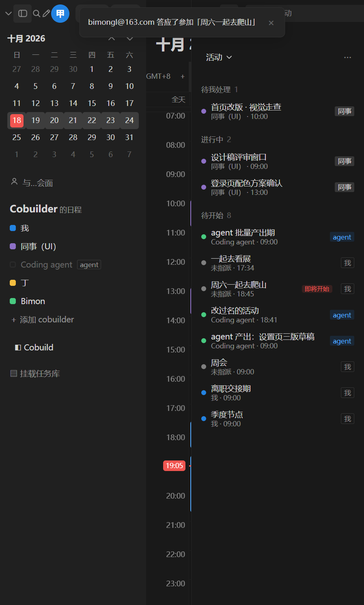This screenshot has width=364, height=605.
Task: Click agent tag on 改过名的活动 row
Action: pyautogui.click(x=342, y=315)
